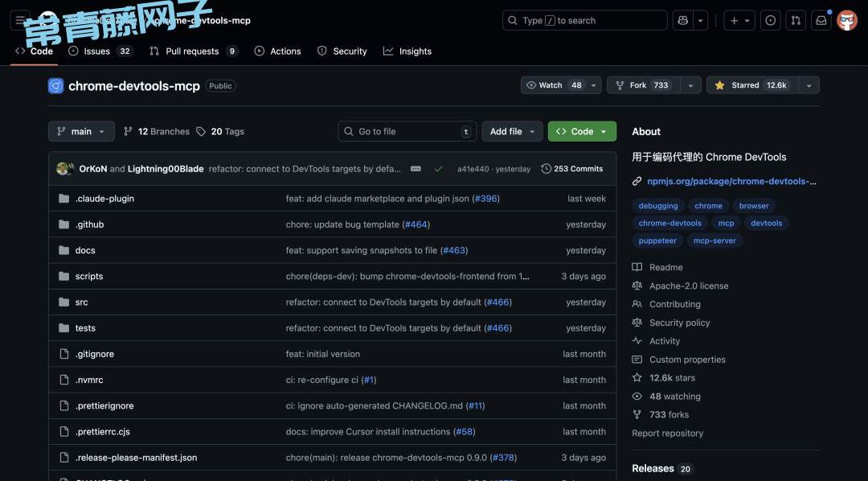Open the hamburger navigation menu
The height and width of the screenshot is (481, 868).
(x=19, y=20)
